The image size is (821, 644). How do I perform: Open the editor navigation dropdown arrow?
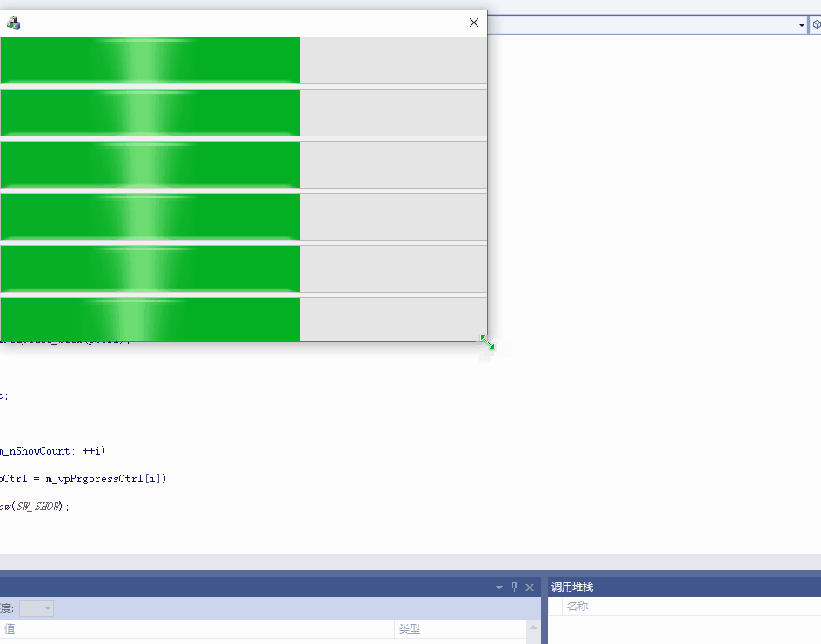(x=802, y=25)
